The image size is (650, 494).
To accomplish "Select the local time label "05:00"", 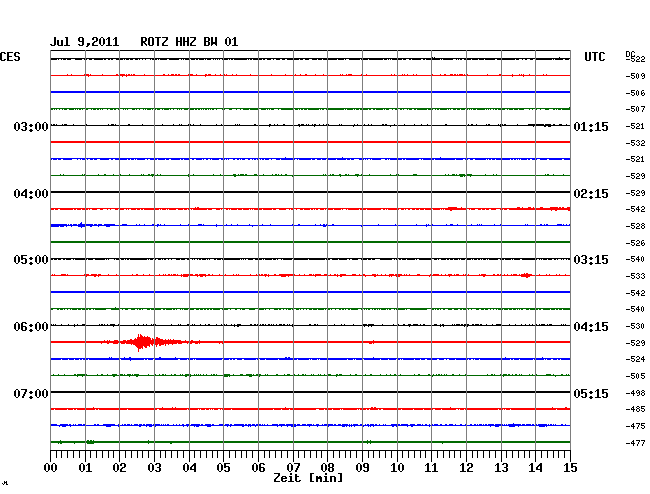I will [x=31, y=260].
